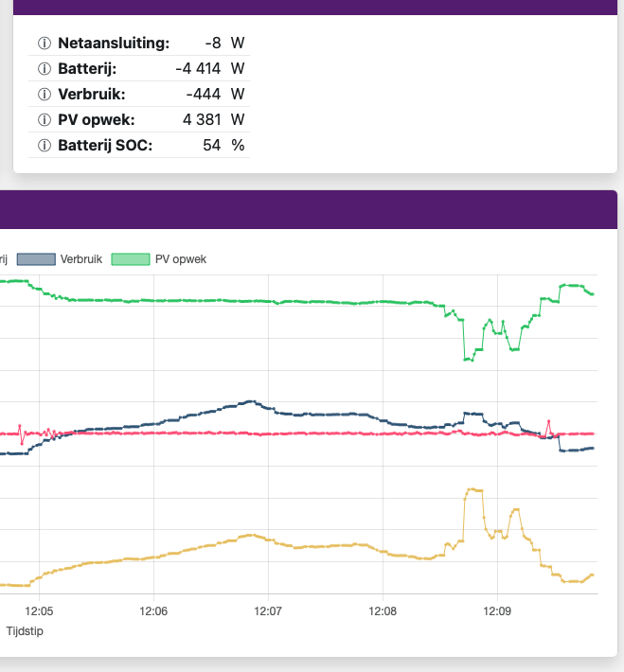Click the info icon next to Batterij power
This screenshot has height=672, width=624.
[x=44, y=69]
